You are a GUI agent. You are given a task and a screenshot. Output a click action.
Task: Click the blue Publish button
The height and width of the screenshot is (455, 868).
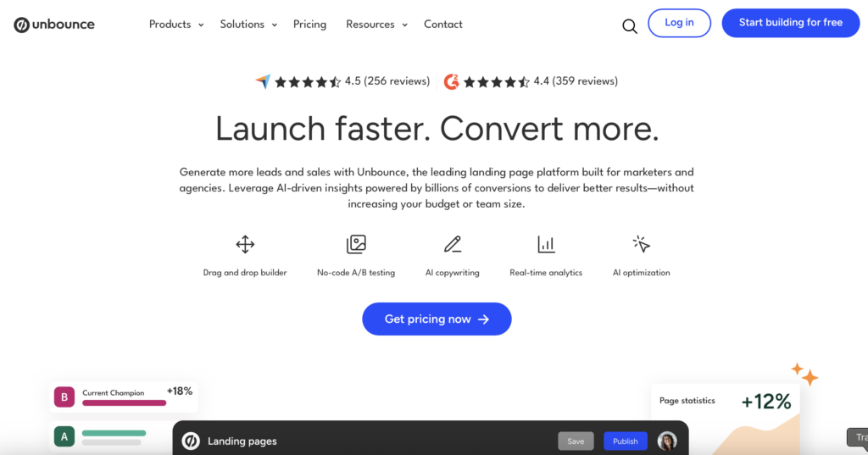point(625,441)
